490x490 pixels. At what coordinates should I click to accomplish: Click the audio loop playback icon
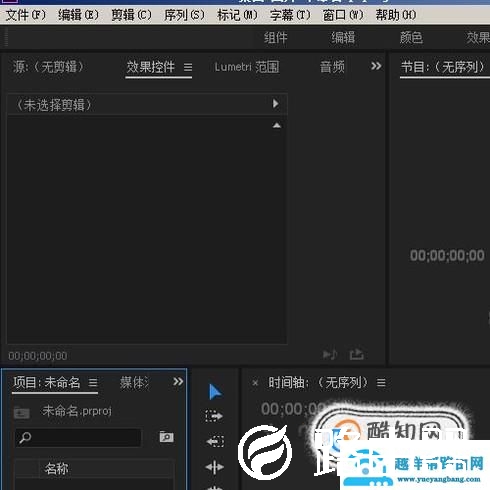(x=330, y=354)
